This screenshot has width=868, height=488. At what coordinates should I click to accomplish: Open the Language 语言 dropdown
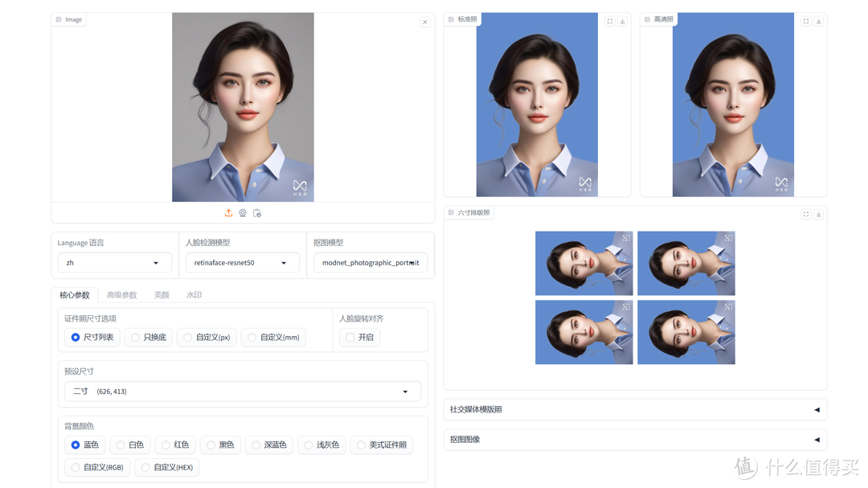(114, 263)
